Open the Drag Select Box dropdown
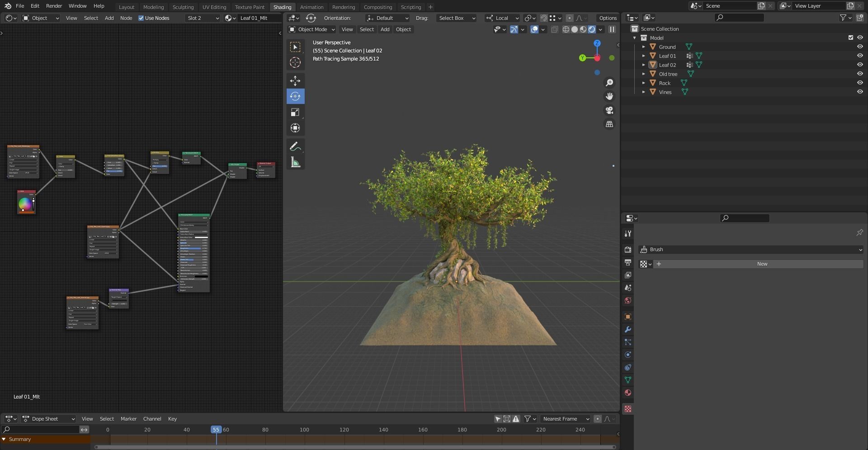The image size is (868, 450). [x=457, y=18]
